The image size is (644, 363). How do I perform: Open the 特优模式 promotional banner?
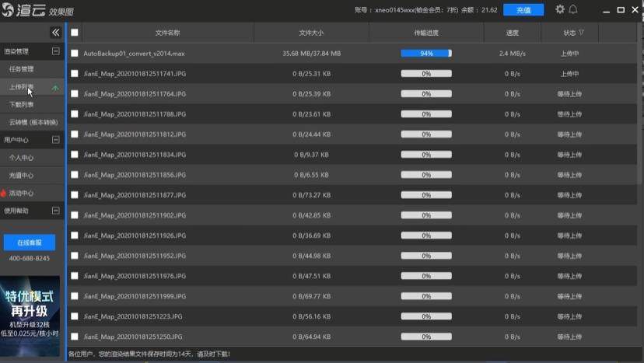[x=30, y=315]
